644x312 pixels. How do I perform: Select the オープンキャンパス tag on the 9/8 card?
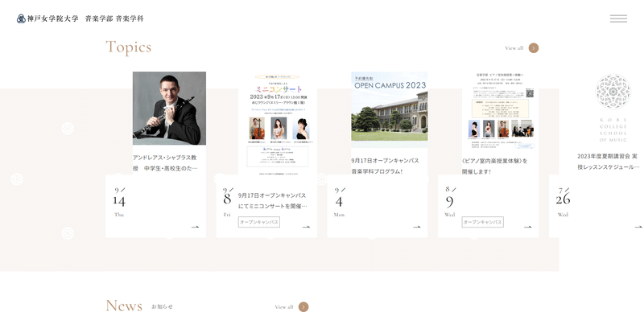259,222
